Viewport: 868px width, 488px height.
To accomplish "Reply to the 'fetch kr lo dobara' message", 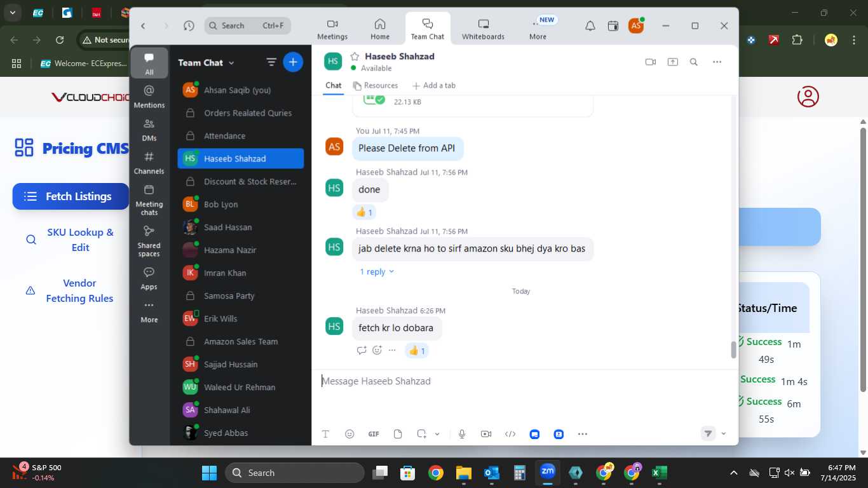I will 362,350.
